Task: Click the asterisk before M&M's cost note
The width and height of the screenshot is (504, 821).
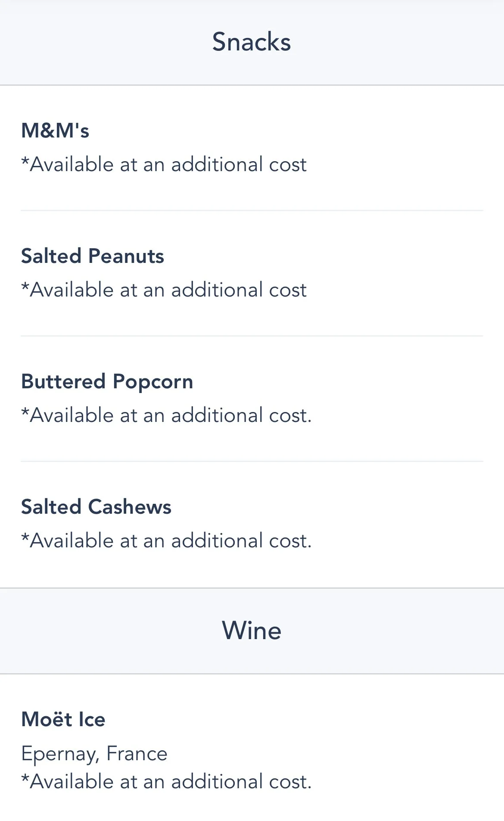Action: 25,161
